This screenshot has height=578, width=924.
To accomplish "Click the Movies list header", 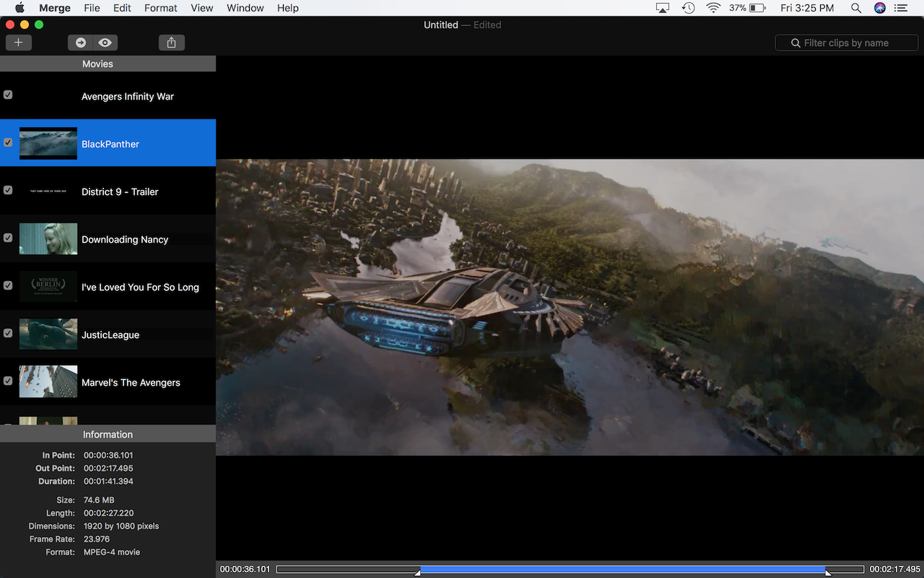I will pyautogui.click(x=108, y=64).
